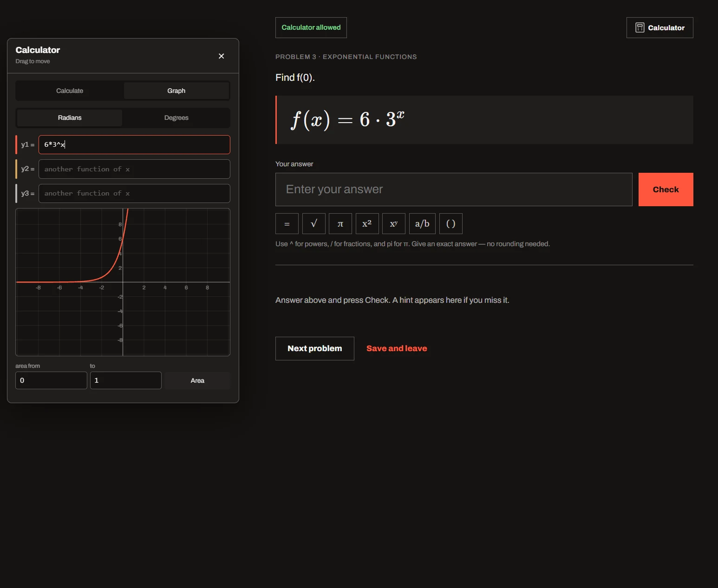The image size is (718, 588).
Task: Click the orange y2 color marker
Action: 16,169
